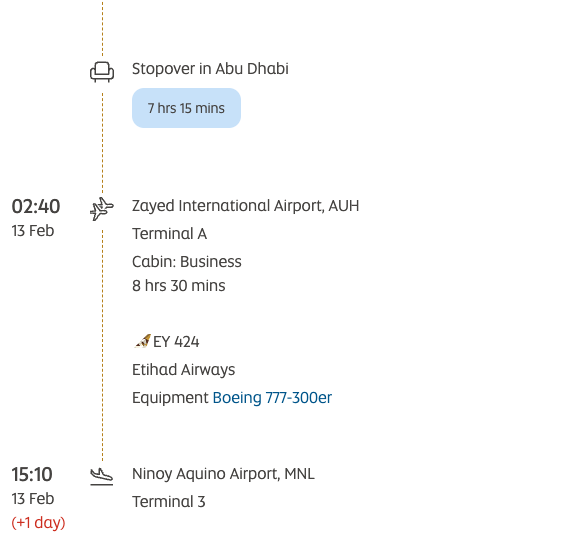Click the 02:40 departure time
577x542 pixels.
pos(36,206)
